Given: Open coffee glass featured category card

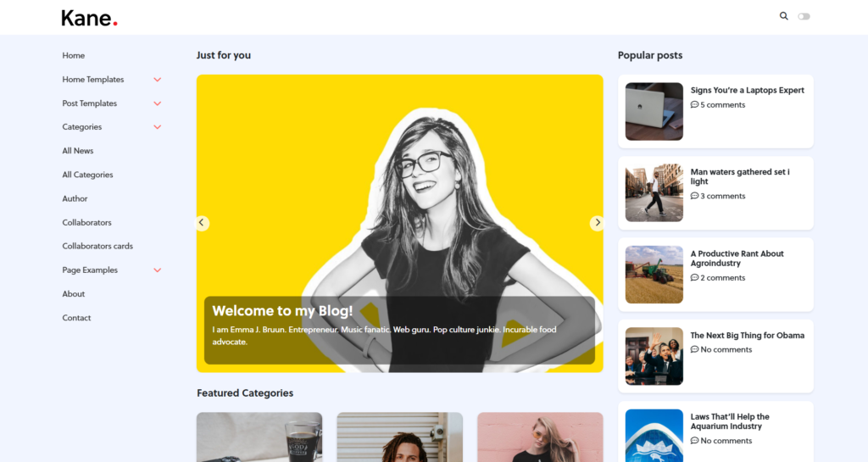Looking at the screenshot, I should [259, 437].
